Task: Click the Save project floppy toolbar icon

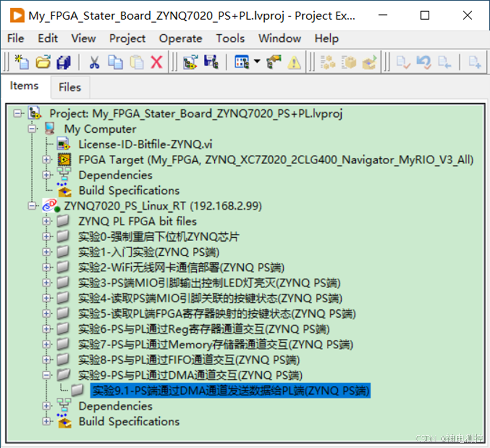Action: click(211, 62)
